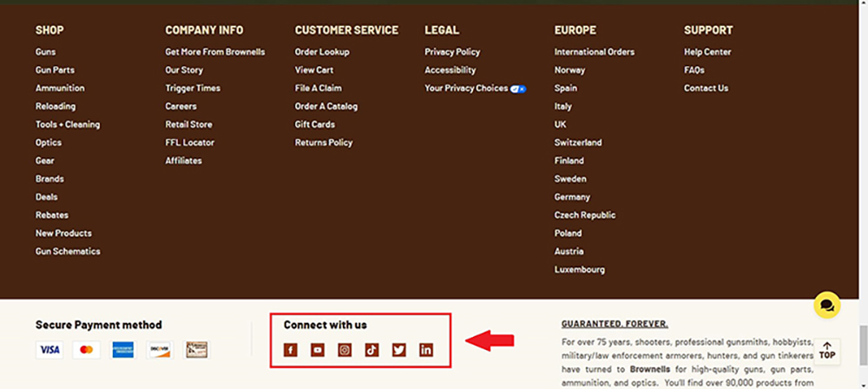Choose the Finland link

pos(569,161)
